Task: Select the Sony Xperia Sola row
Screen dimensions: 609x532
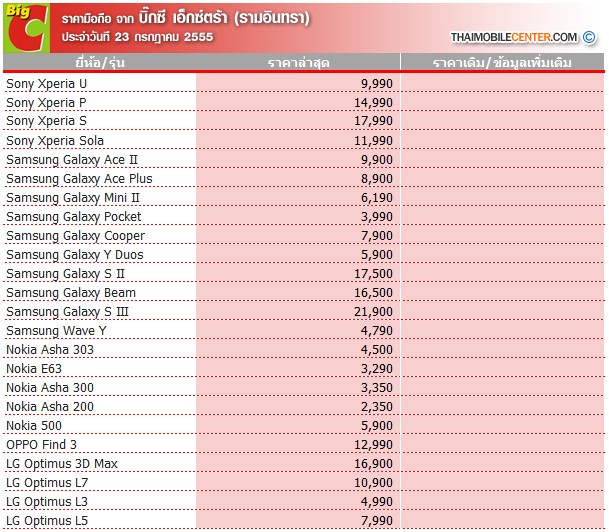Action: [x=304, y=141]
